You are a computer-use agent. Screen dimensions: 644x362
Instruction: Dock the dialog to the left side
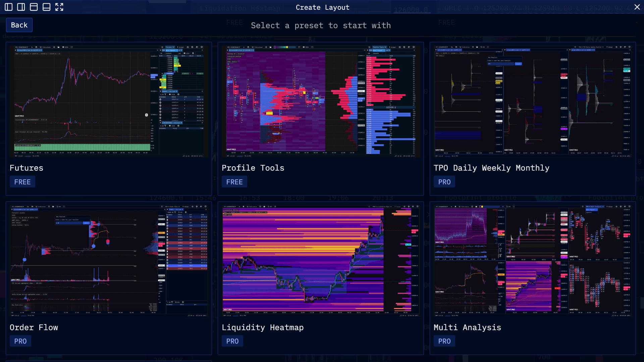pos(9,7)
